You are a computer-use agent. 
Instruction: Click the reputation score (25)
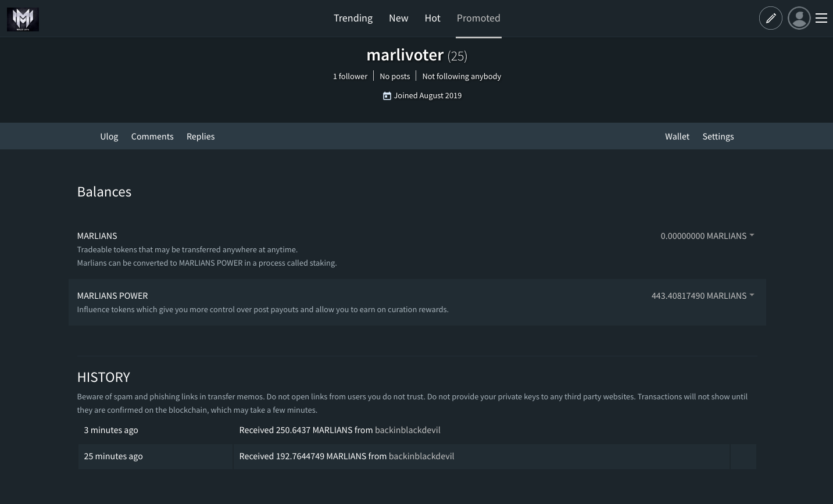(457, 56)
